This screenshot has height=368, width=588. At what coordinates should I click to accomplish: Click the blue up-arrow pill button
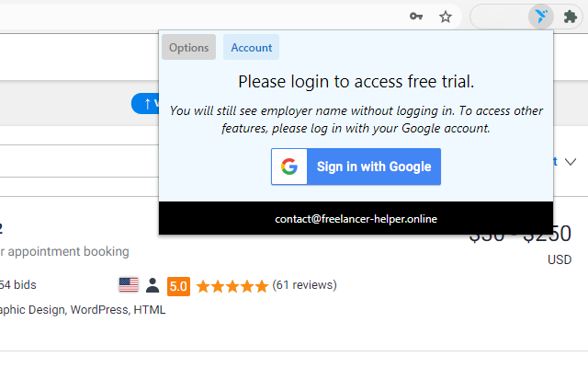click(x=145, y=103)
